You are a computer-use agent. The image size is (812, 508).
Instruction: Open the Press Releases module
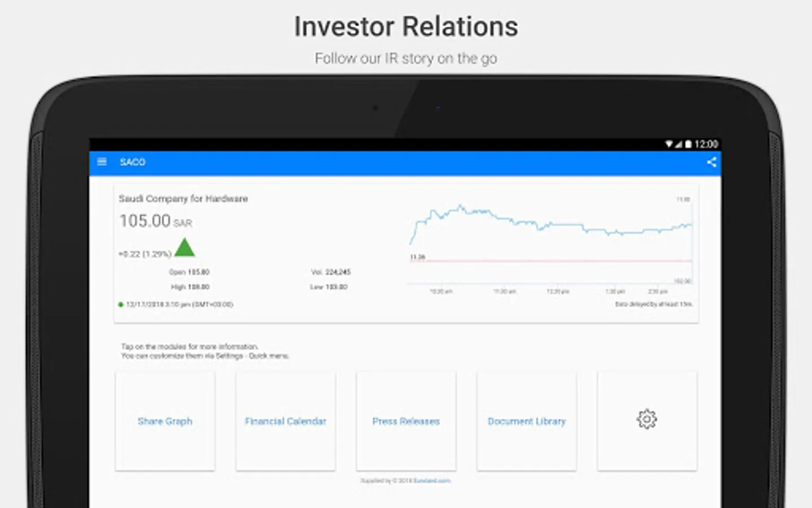406,421
